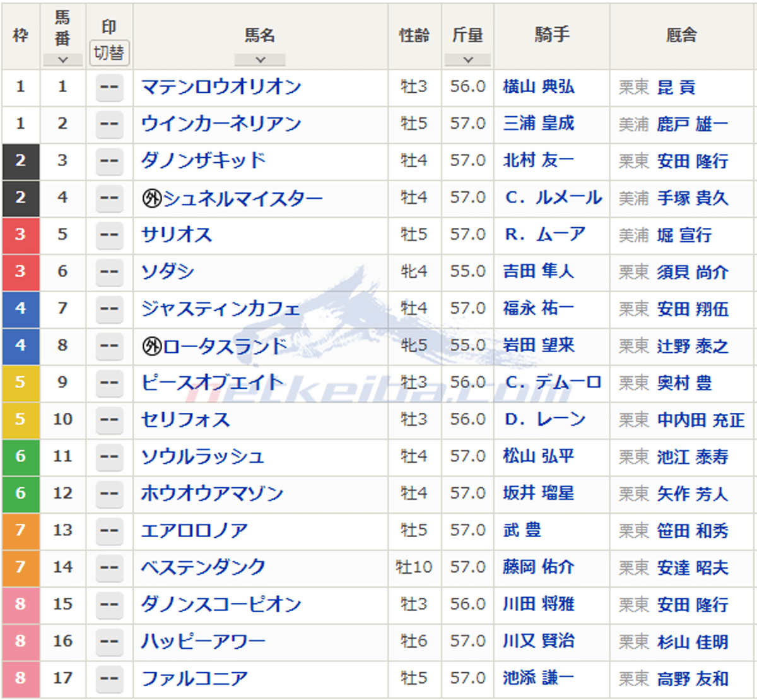The width and height of the screenshot is (757, 700).
Task: Open the 馬番 sort dropdown arrow
Action: [62, 60]
